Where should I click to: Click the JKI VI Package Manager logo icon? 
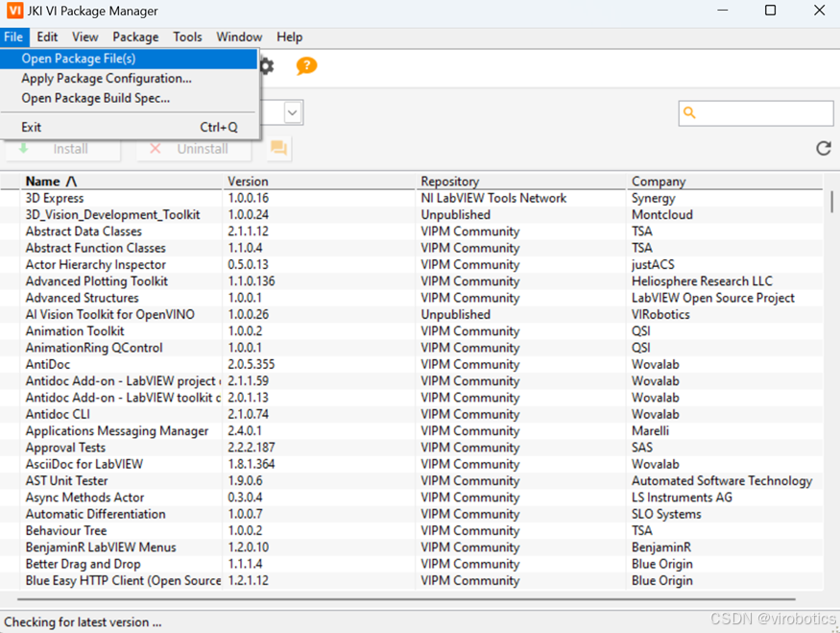tap(14, 11)
